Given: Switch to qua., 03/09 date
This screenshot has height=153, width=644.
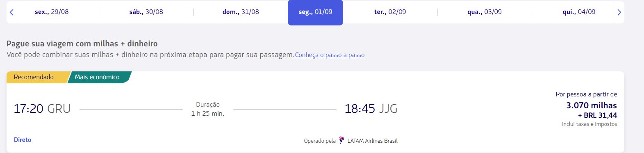Looking at the screenshot, I should [485, 12].
